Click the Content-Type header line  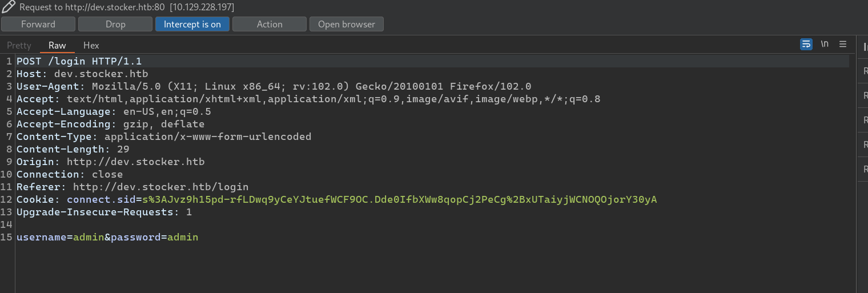(x=164, y=137)
